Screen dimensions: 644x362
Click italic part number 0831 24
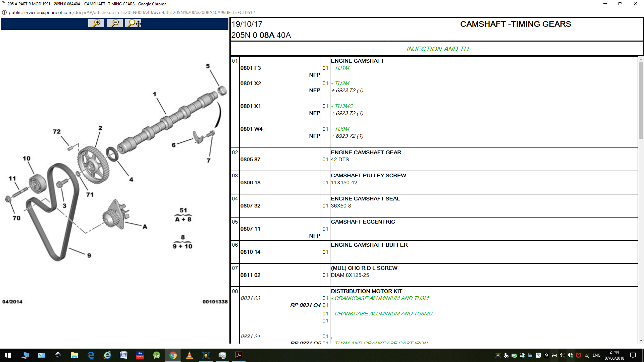pyautogui.click(x=250, y=337)
